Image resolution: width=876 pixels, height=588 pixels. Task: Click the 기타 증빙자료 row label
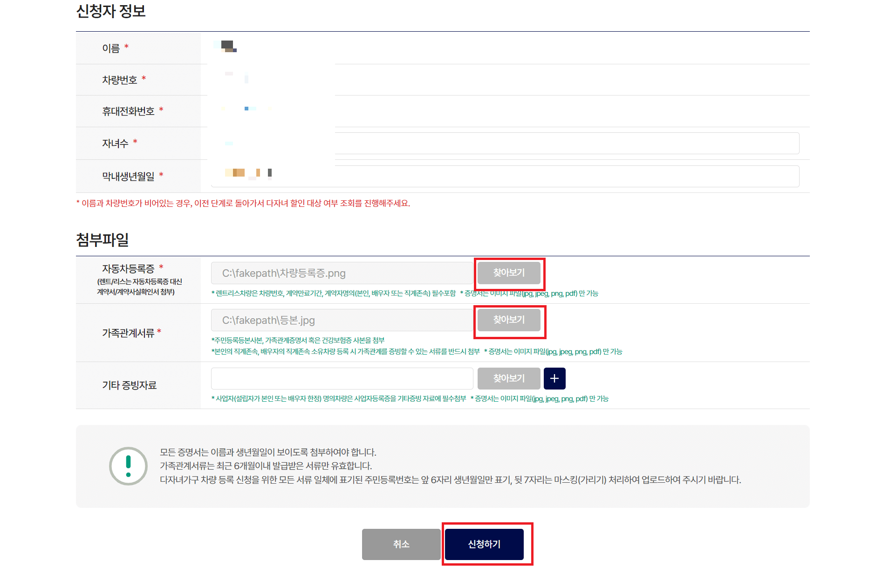[130, 385]
